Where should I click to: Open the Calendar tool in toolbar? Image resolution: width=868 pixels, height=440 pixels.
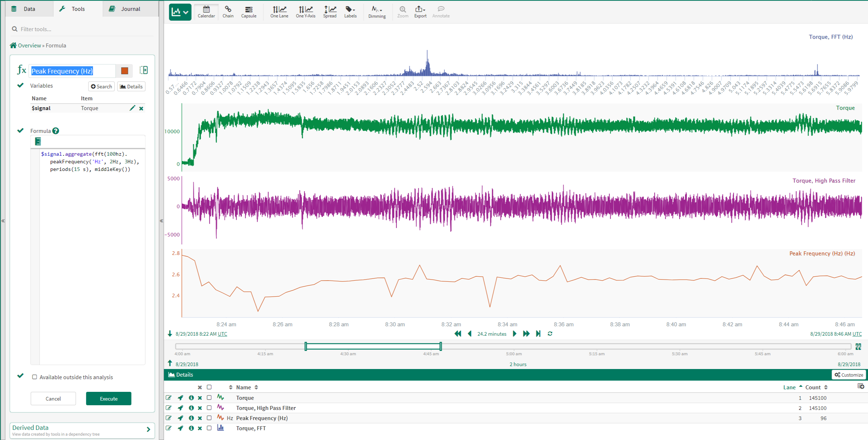pyautogui.click(x=206, y=12)
